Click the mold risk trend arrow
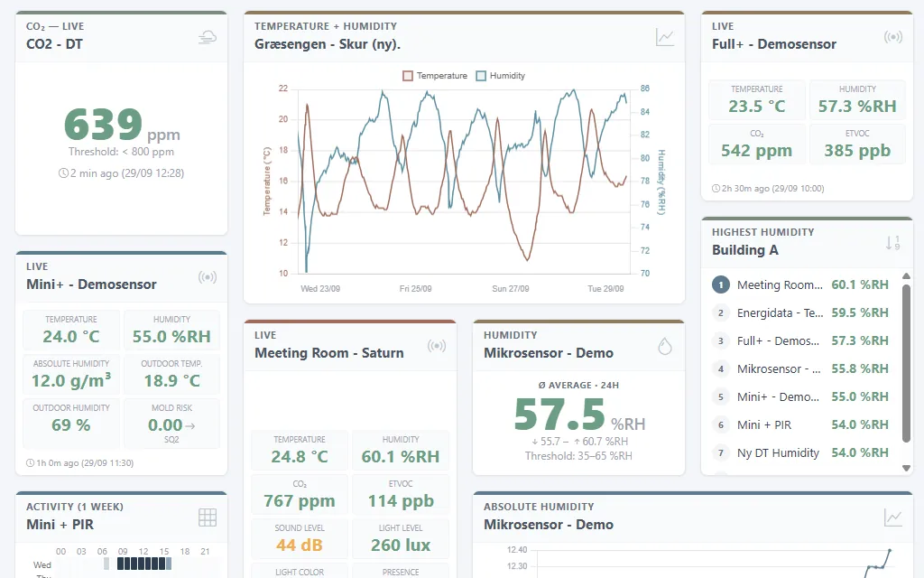This screenshot has height=578, width=924. (x=189, y=425)
